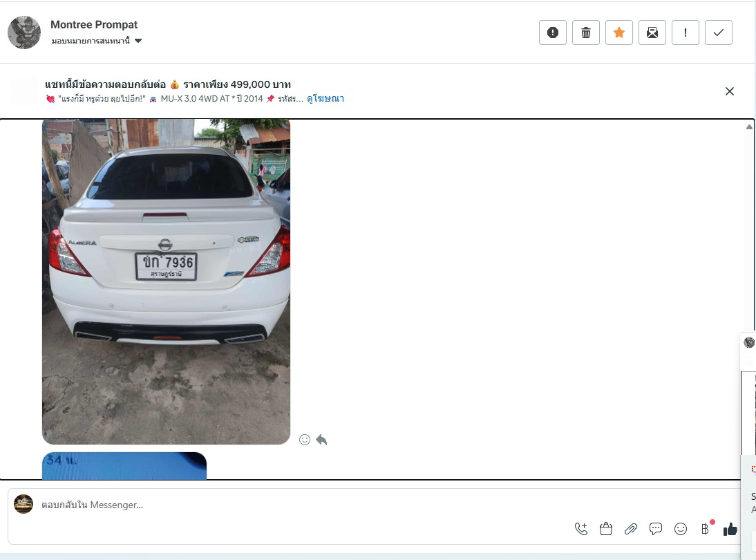
Task: Mark conversation done with checkmark button
Action: pyautogui.click(x=718, y=32)
